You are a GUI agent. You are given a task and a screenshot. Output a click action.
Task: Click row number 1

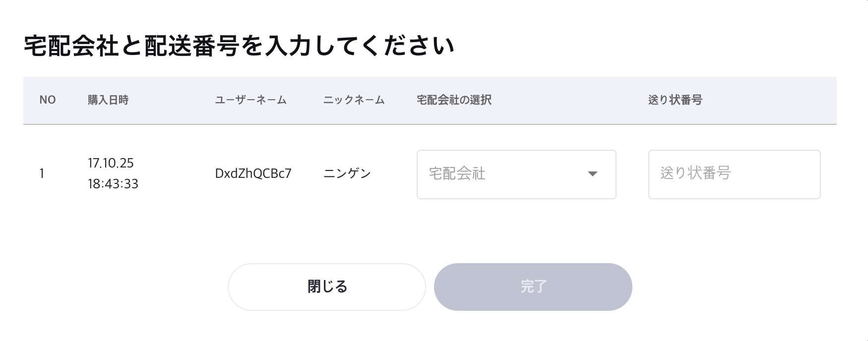(x=43, y=173)
